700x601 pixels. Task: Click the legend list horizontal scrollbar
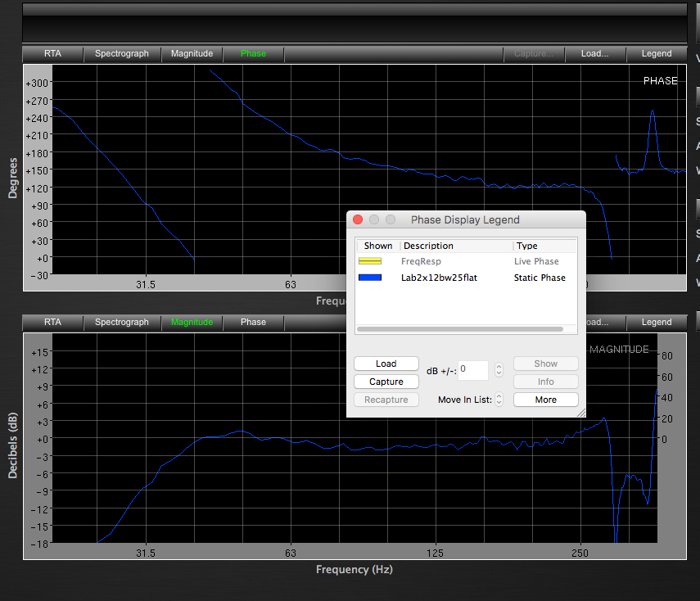[x=460, y=329]
